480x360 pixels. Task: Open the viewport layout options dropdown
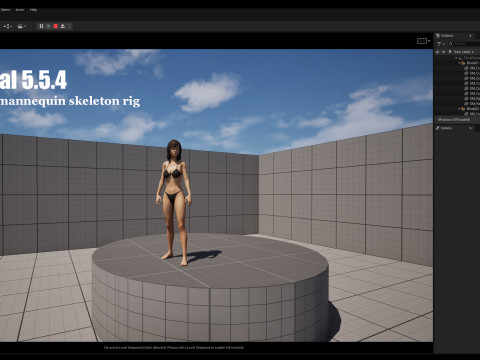pyautogui.click(x=424, y=41)
